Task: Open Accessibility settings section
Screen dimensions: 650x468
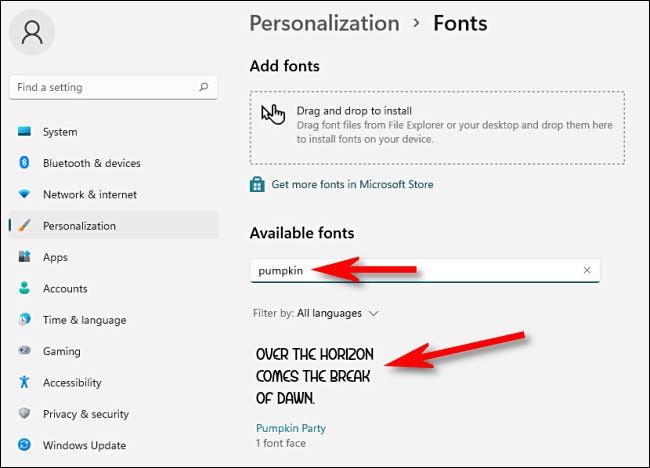Action: tap(72, 383)
